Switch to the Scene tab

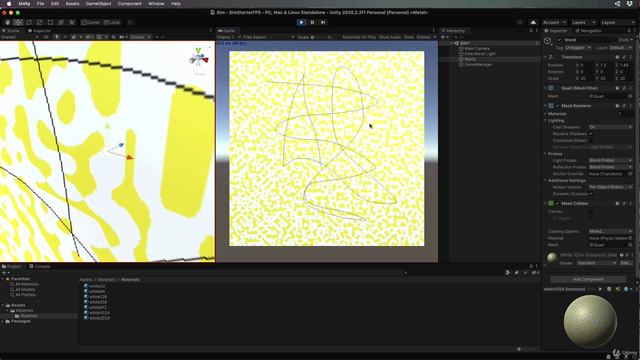[x=11, y=31]
